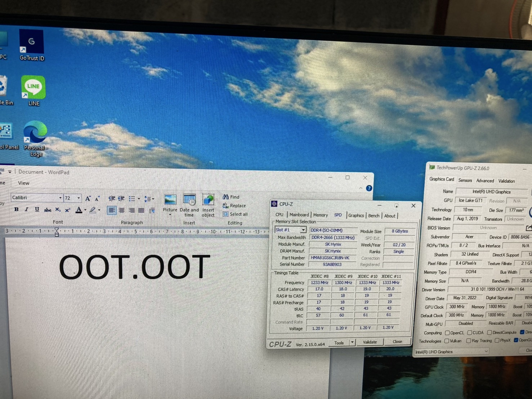The height and width of the screenshot is (399, 532).
Task: Expand the bullet list style dropdown
Action: 139,199
